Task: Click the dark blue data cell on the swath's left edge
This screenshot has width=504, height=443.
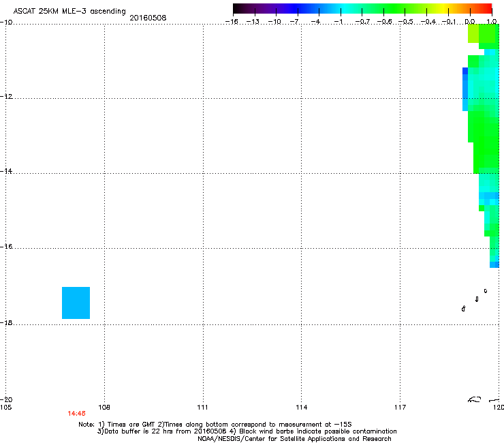Action: [x=465, y=71]
